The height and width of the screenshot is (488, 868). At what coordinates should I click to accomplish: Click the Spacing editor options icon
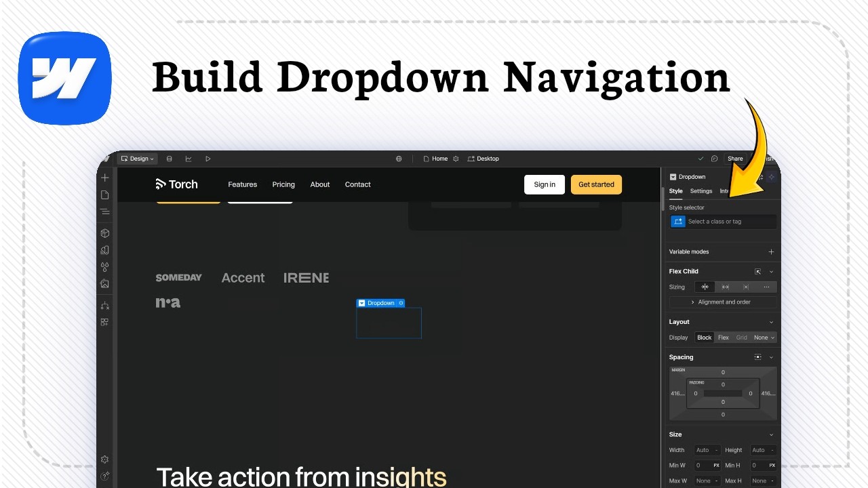[758, 357]
